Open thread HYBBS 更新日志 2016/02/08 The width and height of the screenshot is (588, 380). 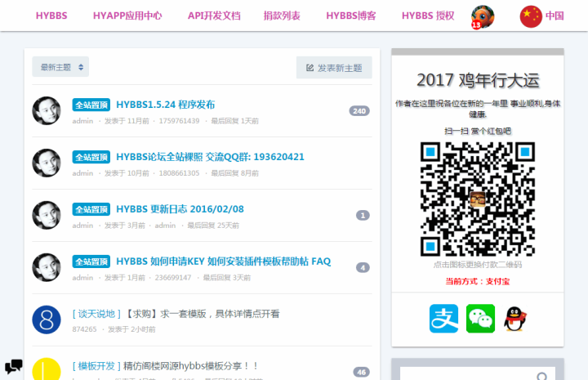[180, 209]
